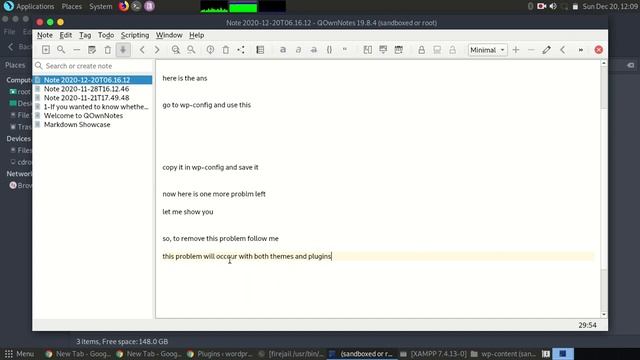Click line 'copy it in wp-config and save it'
The width and height of the screenshot is (640, 360).
coord(210,167)
